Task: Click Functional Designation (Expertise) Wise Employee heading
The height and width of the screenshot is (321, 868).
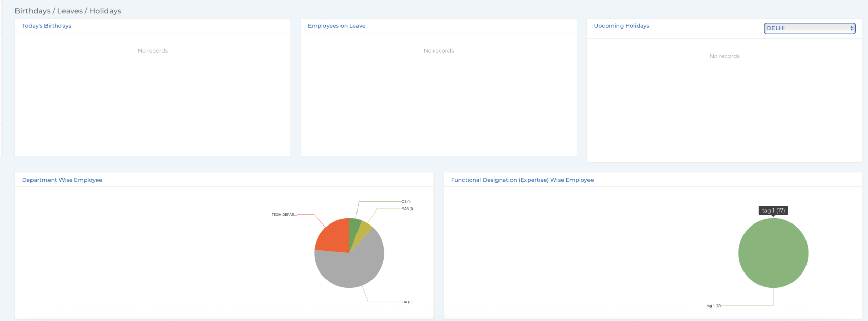Action: (x=522, y=180)
